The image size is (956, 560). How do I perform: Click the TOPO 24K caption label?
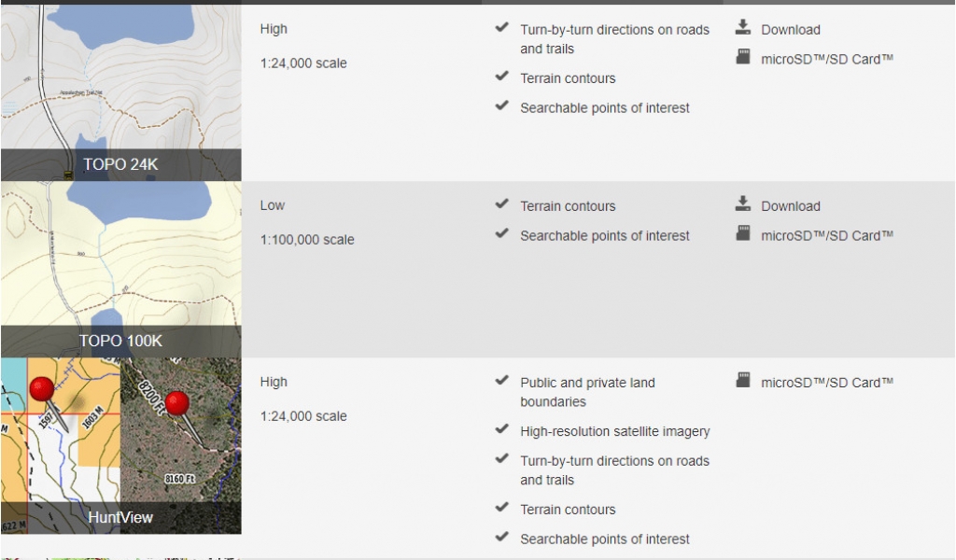120,164
